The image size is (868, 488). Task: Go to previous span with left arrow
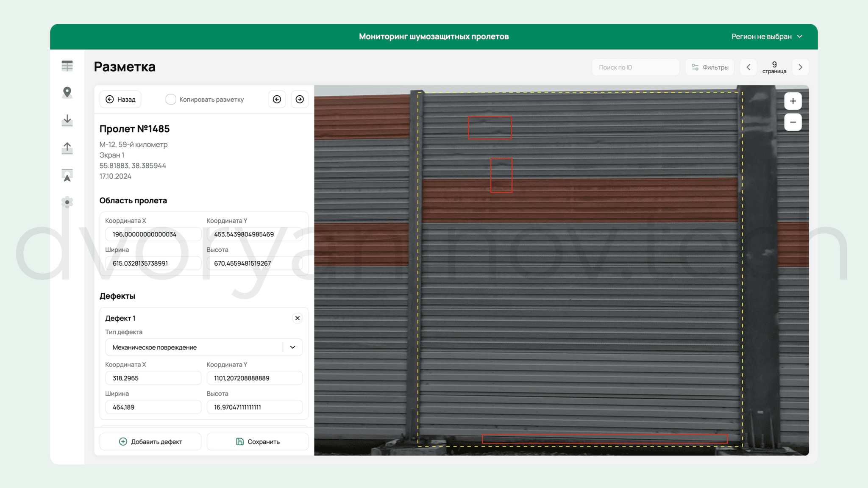tap(277, 99)
